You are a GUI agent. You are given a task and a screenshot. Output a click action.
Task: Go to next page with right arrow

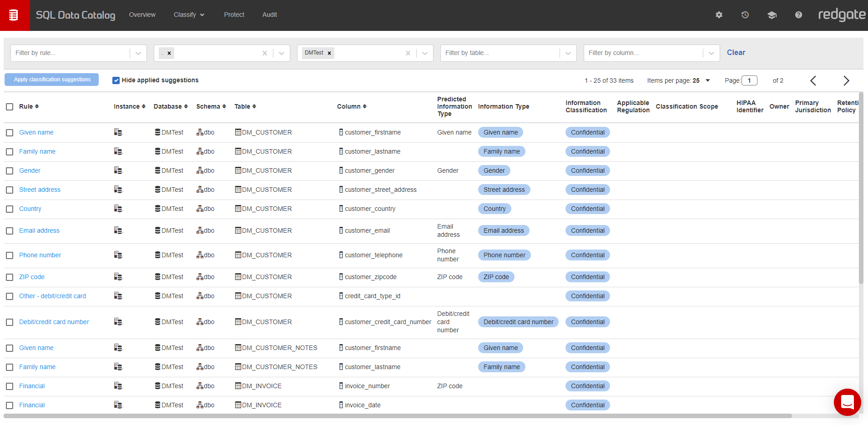(x=846, y=81)
